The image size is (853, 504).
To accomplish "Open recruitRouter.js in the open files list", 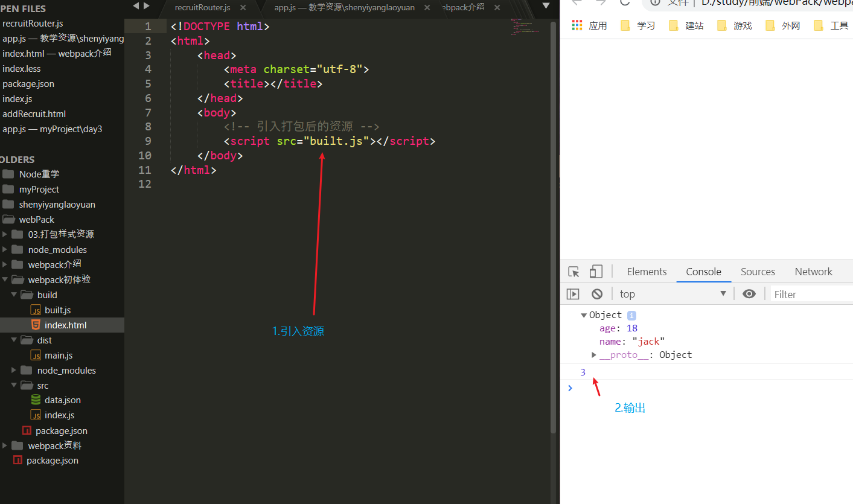I will pos(33,24).
